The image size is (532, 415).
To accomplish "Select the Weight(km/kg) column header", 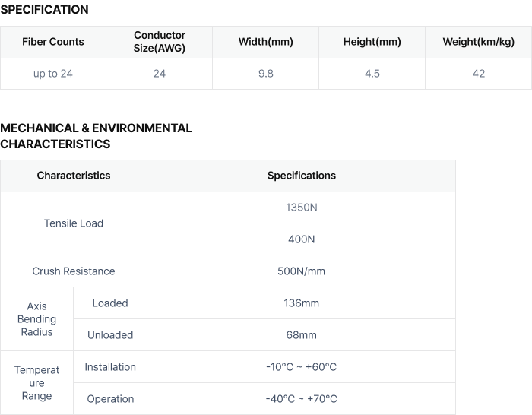I will click(x=478, y=42).
